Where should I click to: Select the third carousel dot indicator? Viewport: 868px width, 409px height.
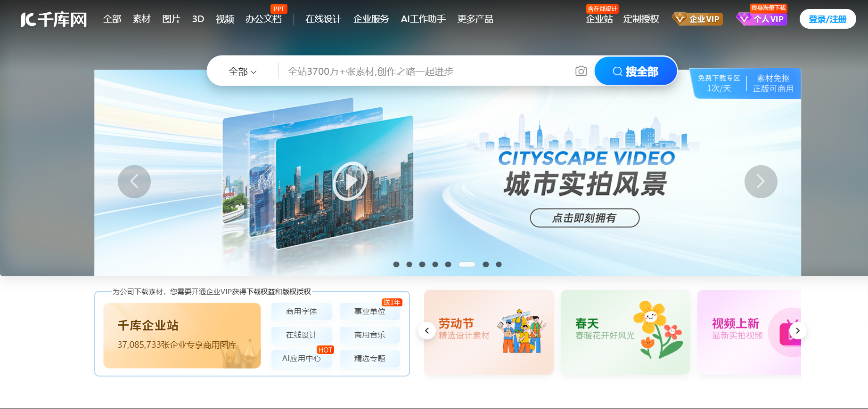click(422, 265)
